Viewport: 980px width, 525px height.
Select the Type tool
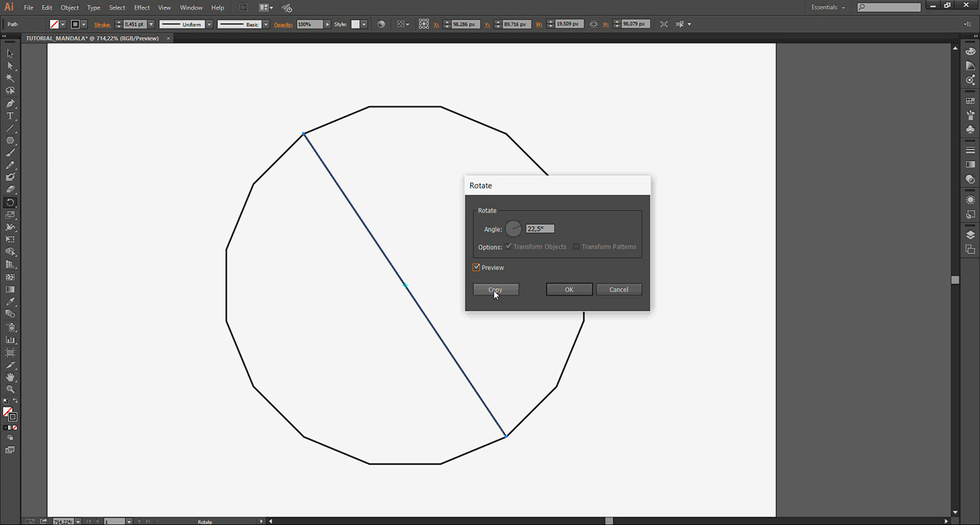[x=10, y=116]
